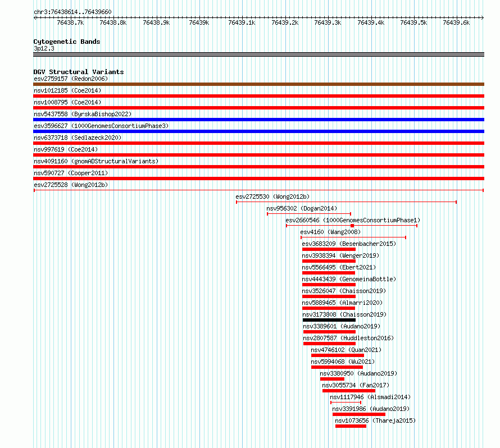Click the 76439.6k ruler position
Viewport: 500px width, 448px height.
(x=456, y=22)
